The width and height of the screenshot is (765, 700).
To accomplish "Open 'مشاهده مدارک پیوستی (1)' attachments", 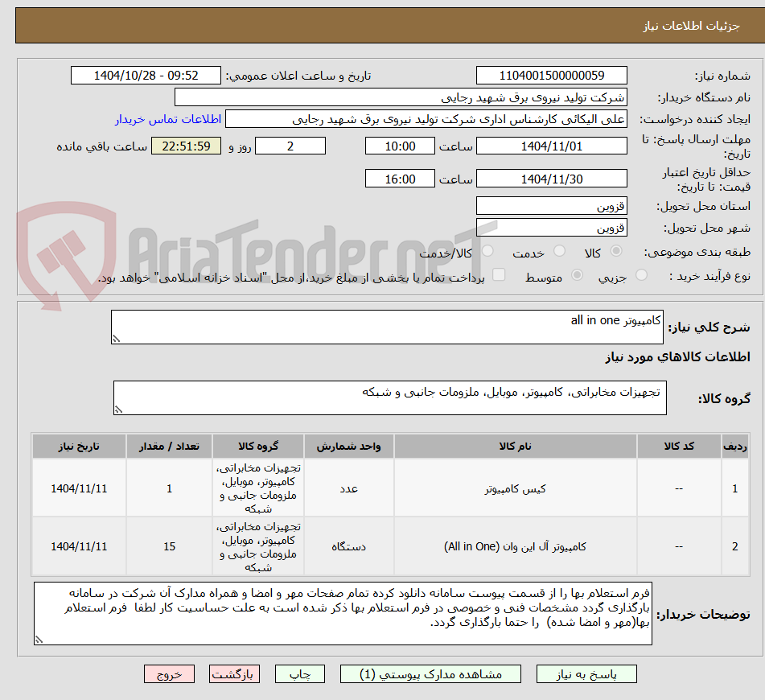I will pos(430,674).
